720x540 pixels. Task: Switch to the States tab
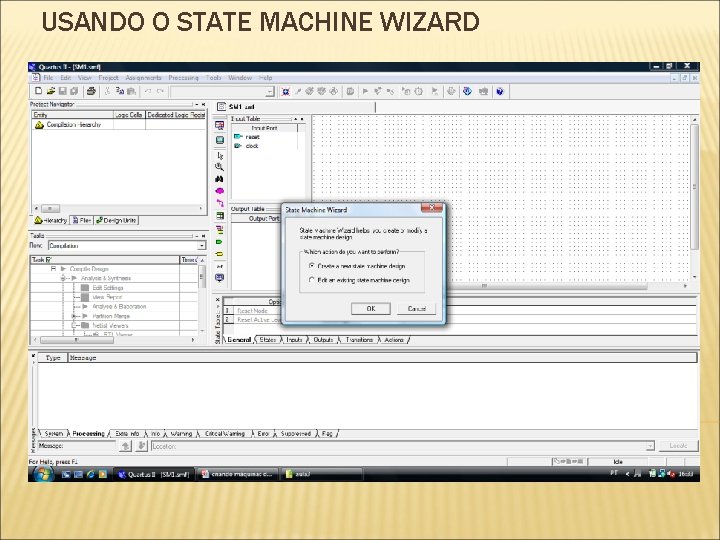[x=267, y=340]
